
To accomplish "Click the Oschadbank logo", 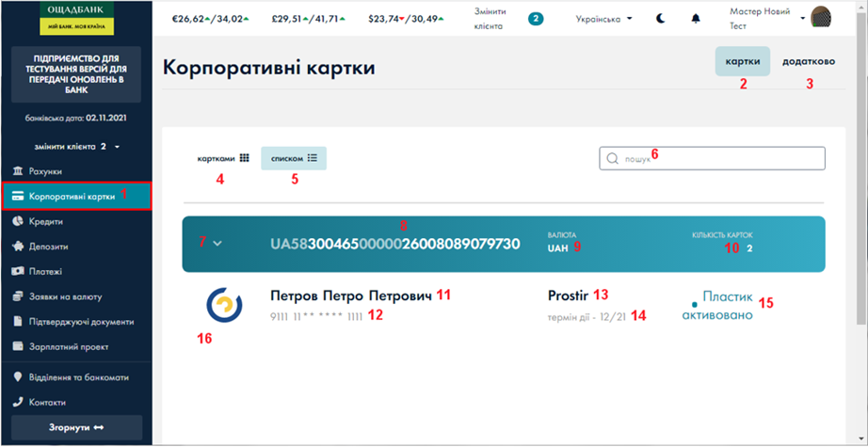I will [77, 17].
